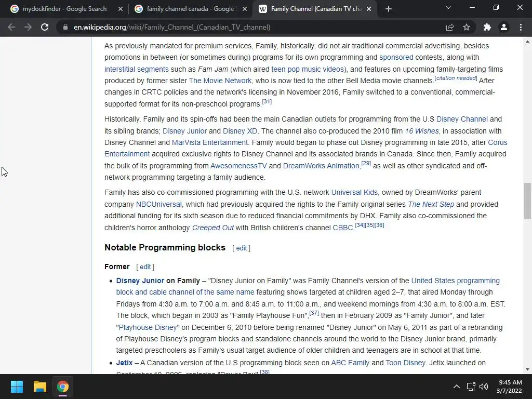Open DreamWorks Animation link
The image size is (532, 399).
click(321, 166)
